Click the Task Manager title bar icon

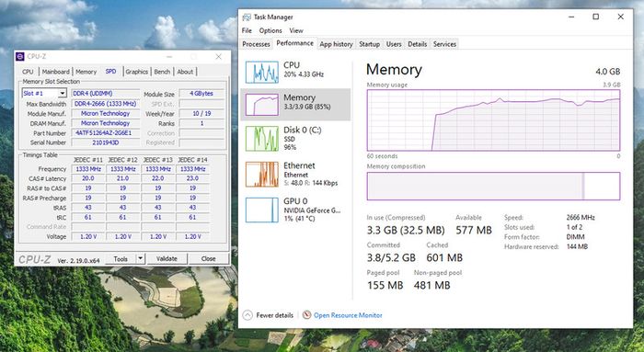tap(247, 17)
